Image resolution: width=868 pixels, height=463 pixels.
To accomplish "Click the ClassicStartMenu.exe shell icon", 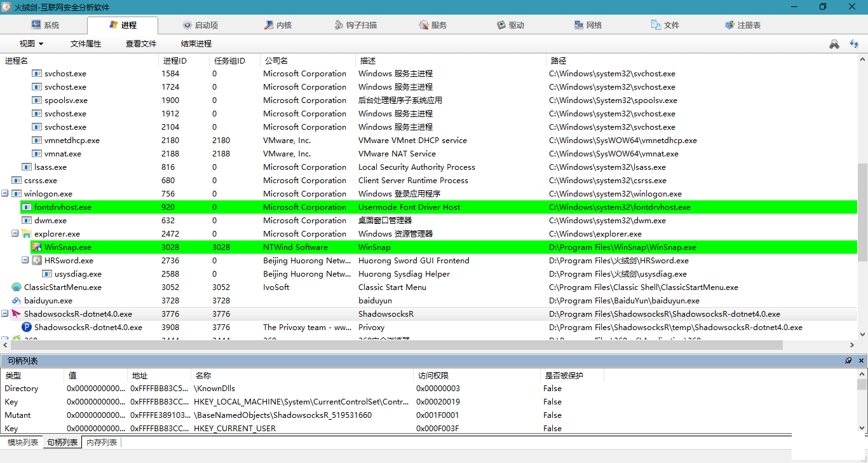I will click(x=17, y=287).
